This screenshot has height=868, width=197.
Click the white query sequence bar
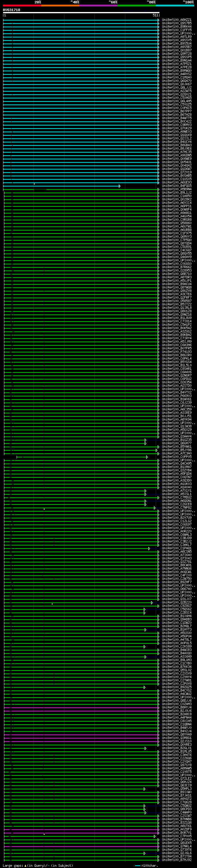pyautogui.click(x=81, y=12)
